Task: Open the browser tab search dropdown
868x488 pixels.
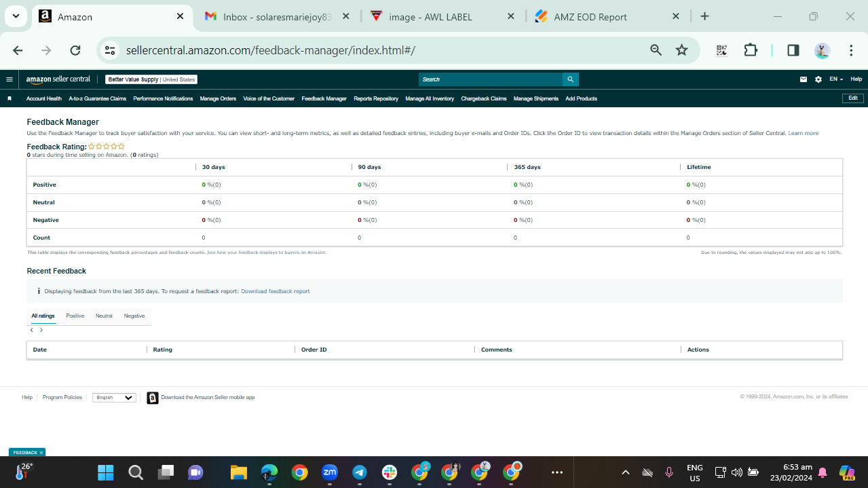Action: (x=16, y=16)
